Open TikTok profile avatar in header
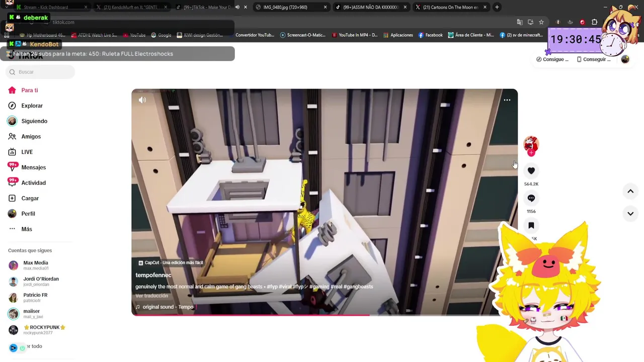The width and height of the screenshot is (644, 362). coord(625,59)
